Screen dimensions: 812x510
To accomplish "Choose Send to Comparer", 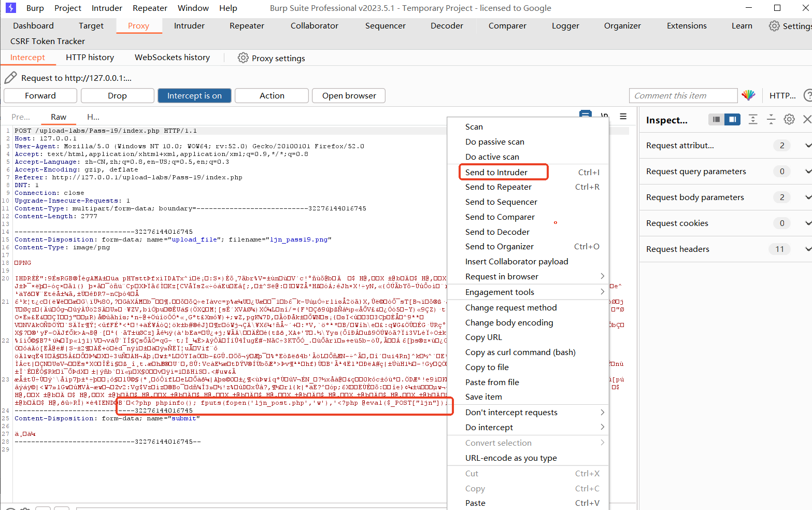I will [x=528, y=217].
